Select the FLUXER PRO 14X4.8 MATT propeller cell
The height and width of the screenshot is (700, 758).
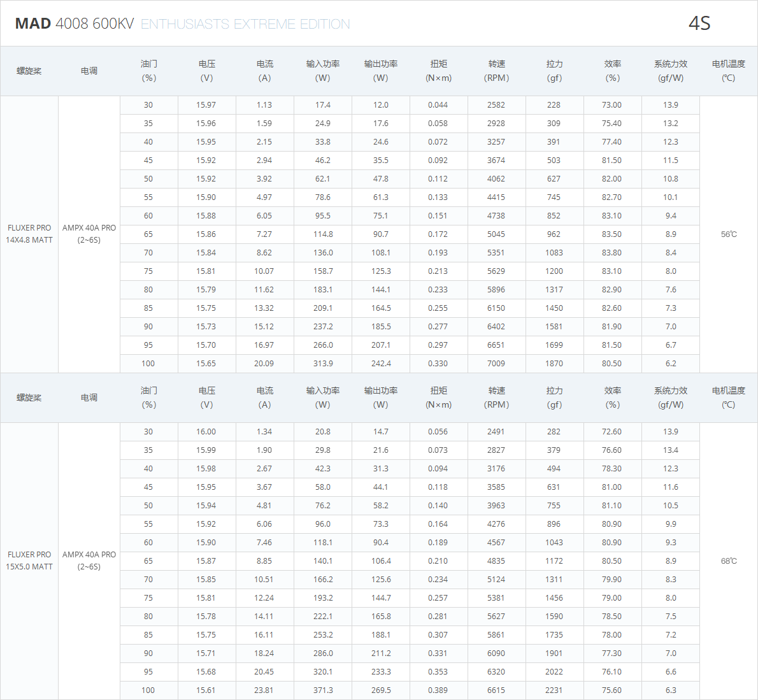(29, 234)
